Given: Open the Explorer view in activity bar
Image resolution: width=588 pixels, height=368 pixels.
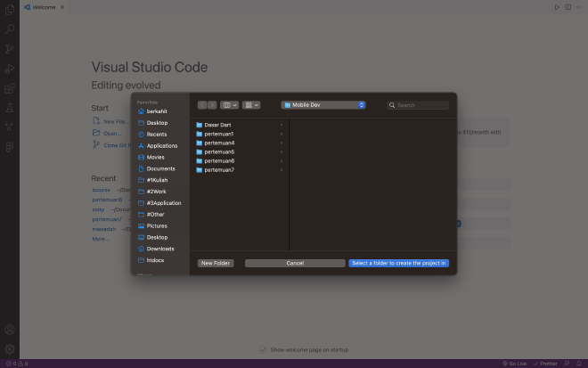Looking at the screenshot, I should coord(10,9).
